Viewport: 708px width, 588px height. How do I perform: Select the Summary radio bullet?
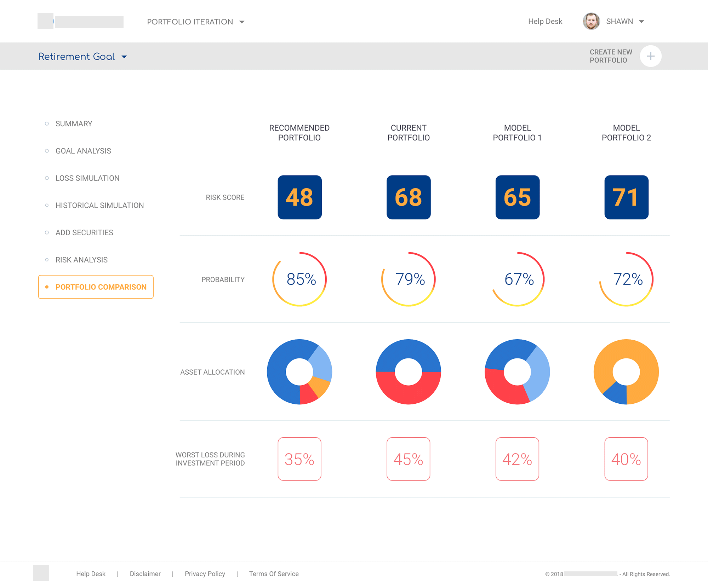click(46, 123)
